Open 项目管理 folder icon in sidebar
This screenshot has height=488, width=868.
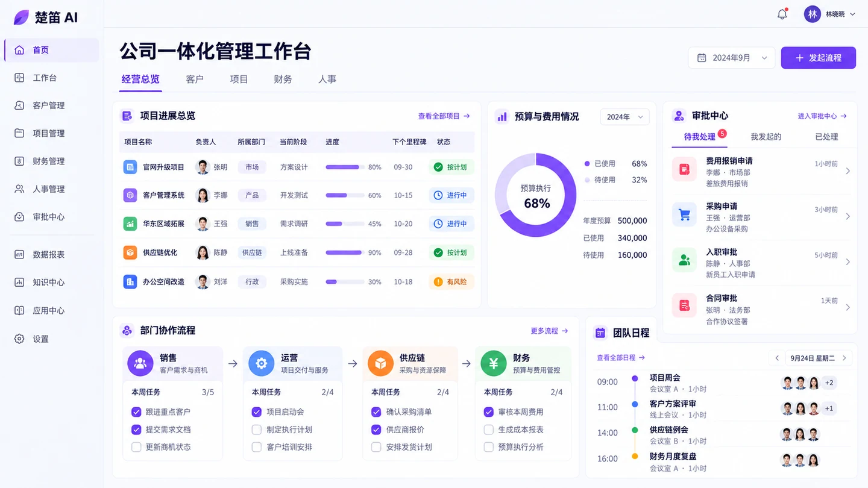pos(19,133)
